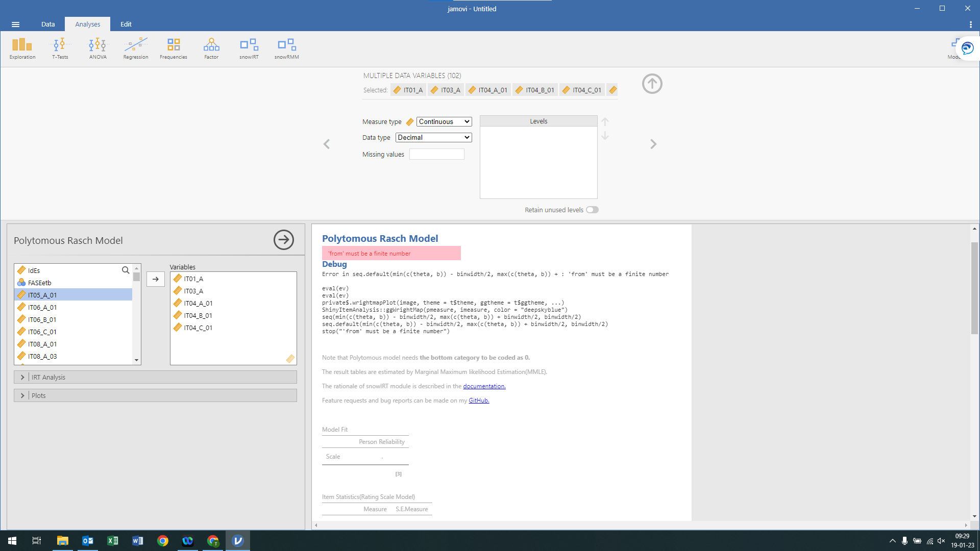
Task: Click the Regression tool icon
Action: [x=135, y=48]
